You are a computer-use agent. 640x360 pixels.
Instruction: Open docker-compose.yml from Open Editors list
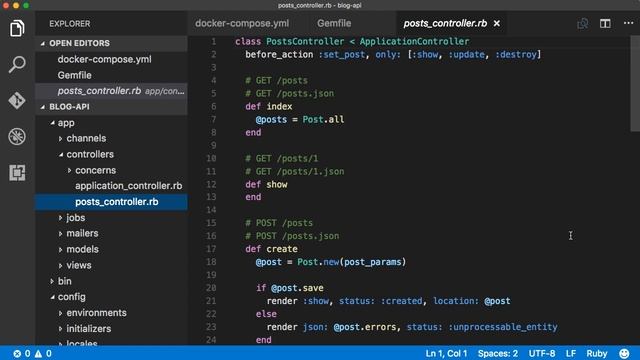click(x=104, y=59)
